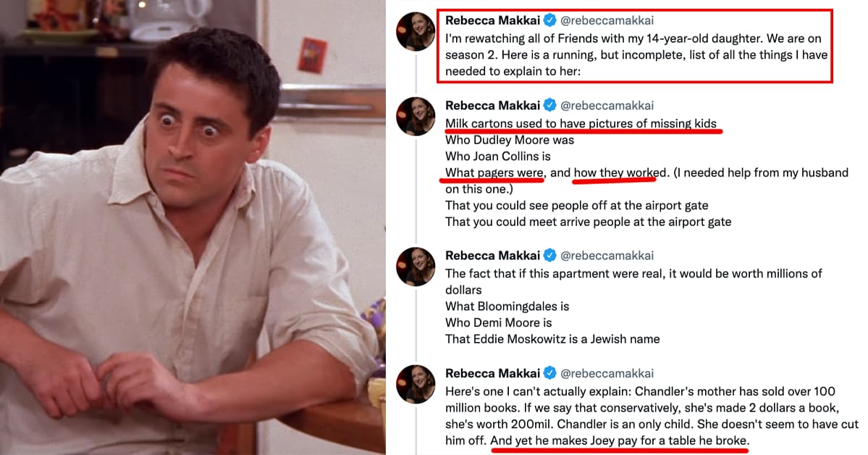Screen dimensions: 868x455
Task: Click Rebecca Makkai's name above the milk cartons tweet
Action: (x=492, y=105)
